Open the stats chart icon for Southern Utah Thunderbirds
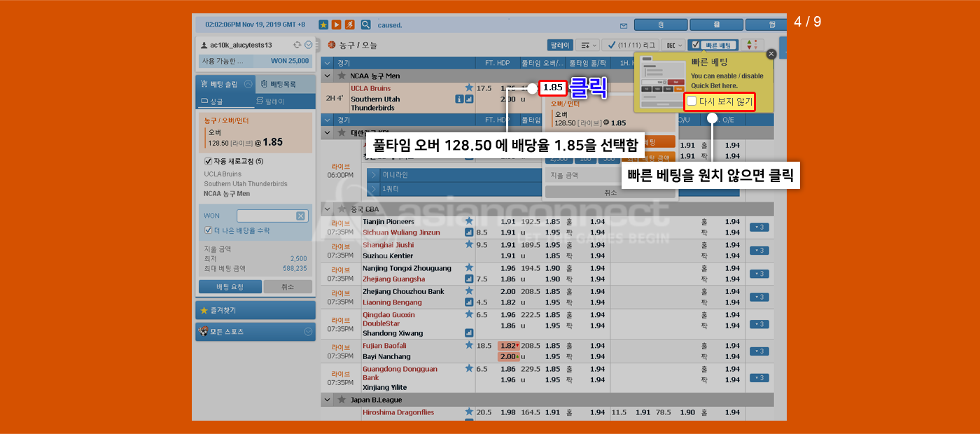Screen dimensions: 980x434 click(469, 99)
